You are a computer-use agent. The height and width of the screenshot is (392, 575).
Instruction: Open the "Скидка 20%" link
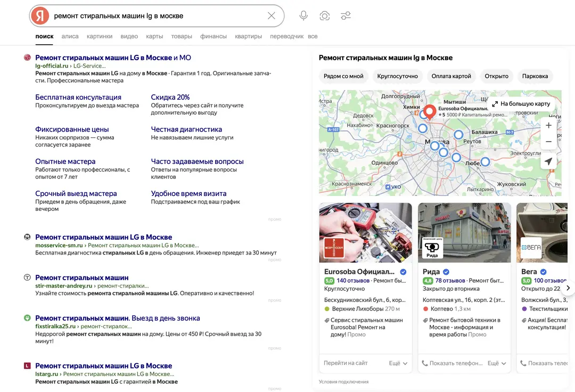point(170,97)
